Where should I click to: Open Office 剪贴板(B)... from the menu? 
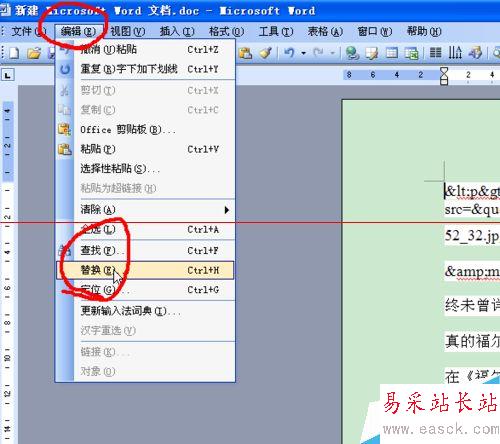pyautogui.click(x=146, y=130)
